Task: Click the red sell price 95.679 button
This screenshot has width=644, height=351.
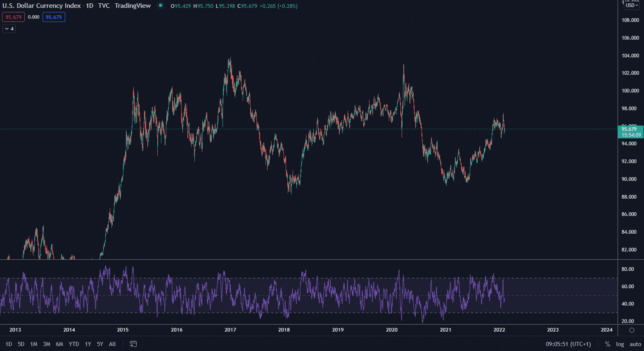Action: (13, 17)
